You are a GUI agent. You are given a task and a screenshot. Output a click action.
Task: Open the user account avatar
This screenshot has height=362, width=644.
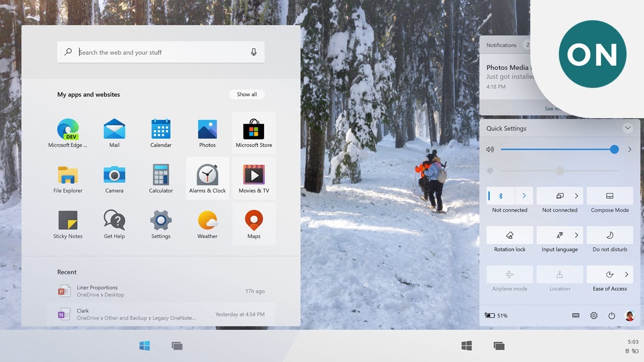[x=629, y=316]
